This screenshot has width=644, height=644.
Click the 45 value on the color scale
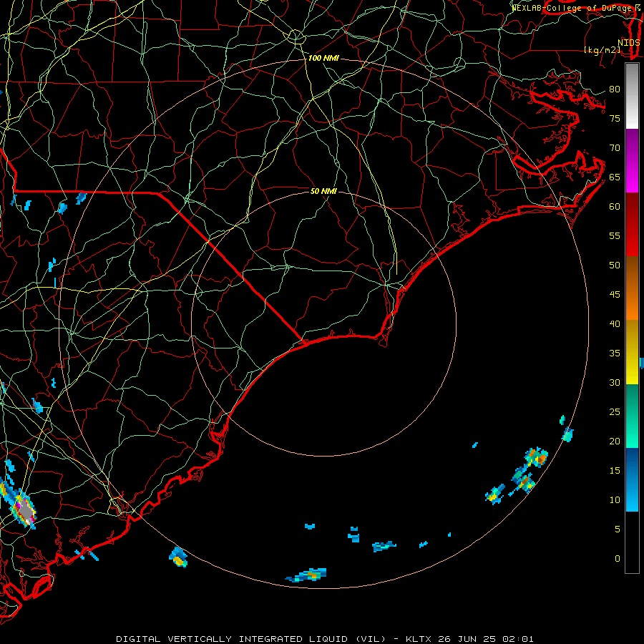point(615,295)
